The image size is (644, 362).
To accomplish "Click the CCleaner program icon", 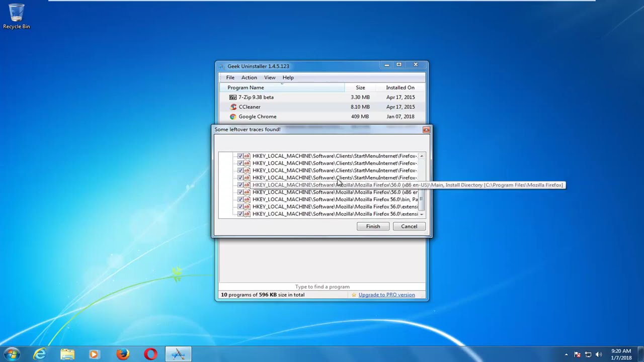I will tap(233, 107).
